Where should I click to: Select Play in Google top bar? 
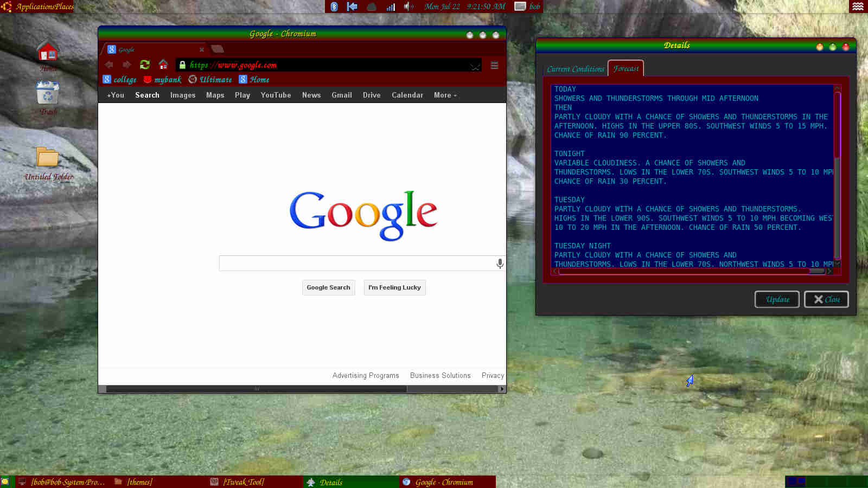tap(242, 95)
